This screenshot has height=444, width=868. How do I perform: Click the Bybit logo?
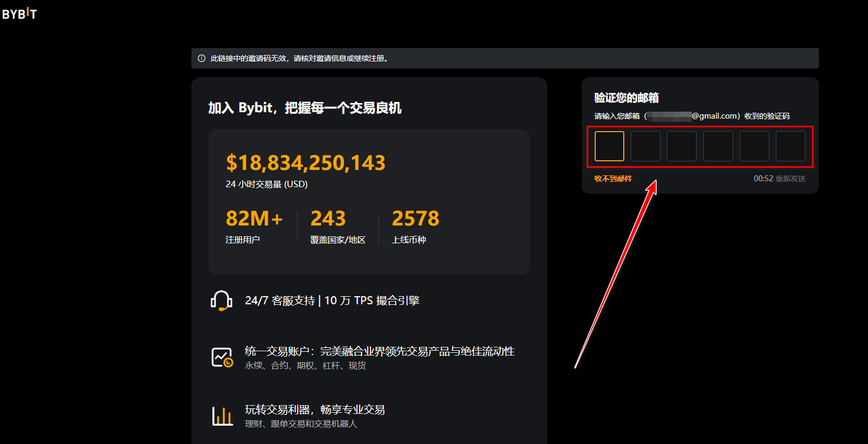[x=19, y=14]
